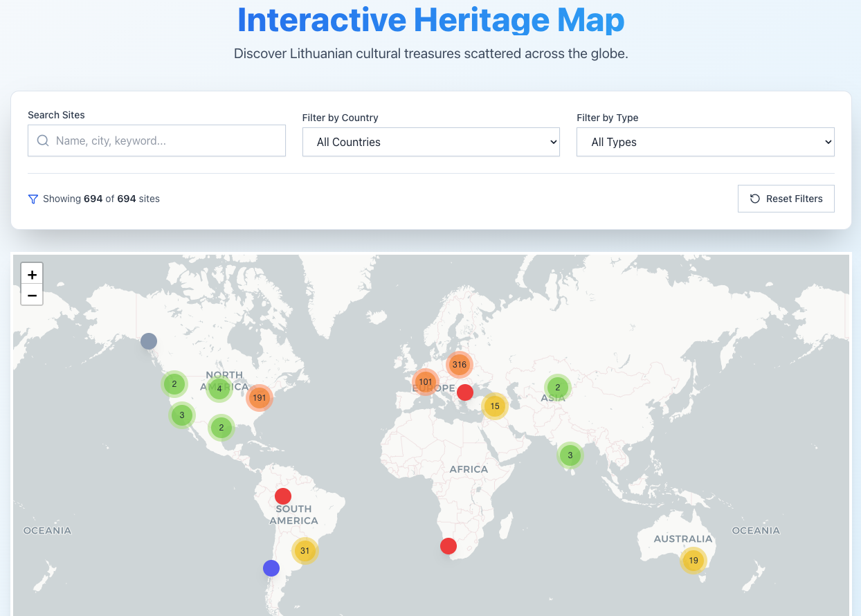The image size is (861, 616).
Task: Open the 4 cluster in North America
Action: tap(219, 389)
